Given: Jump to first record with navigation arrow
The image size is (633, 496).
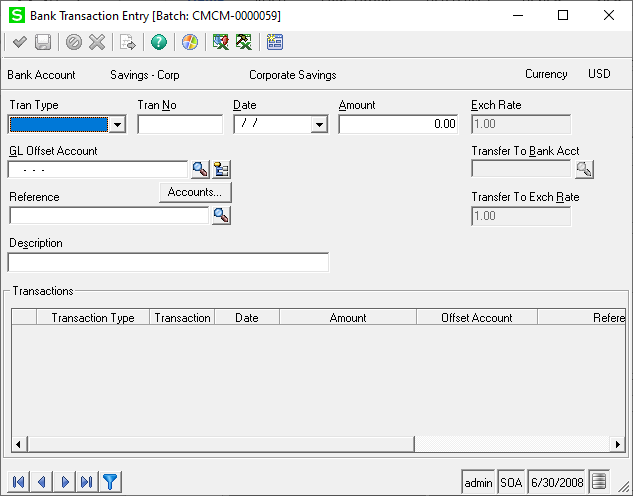Looking at the screenshot, I should 19,482.
